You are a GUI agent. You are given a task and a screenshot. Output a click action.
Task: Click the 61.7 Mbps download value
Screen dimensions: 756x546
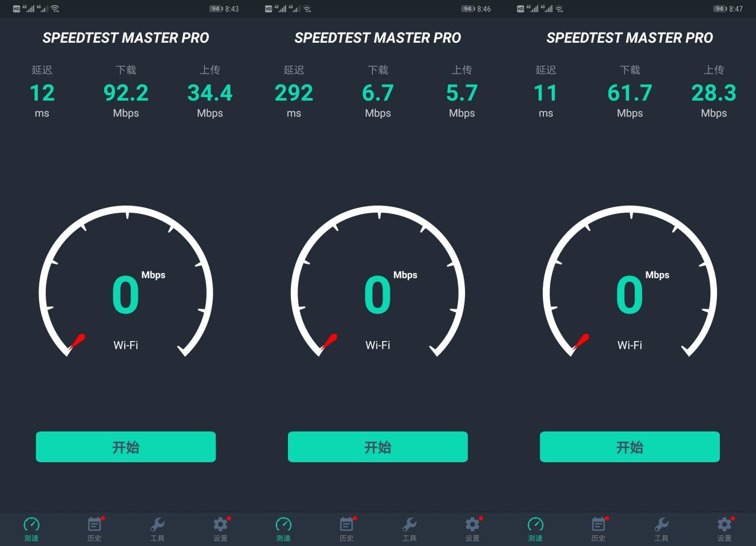click(629, 93)
